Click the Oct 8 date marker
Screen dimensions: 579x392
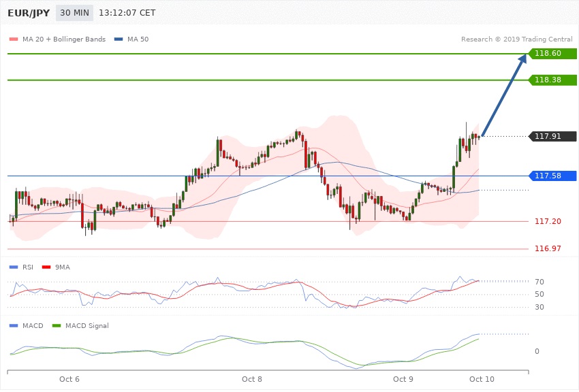[x=252, y=378]
